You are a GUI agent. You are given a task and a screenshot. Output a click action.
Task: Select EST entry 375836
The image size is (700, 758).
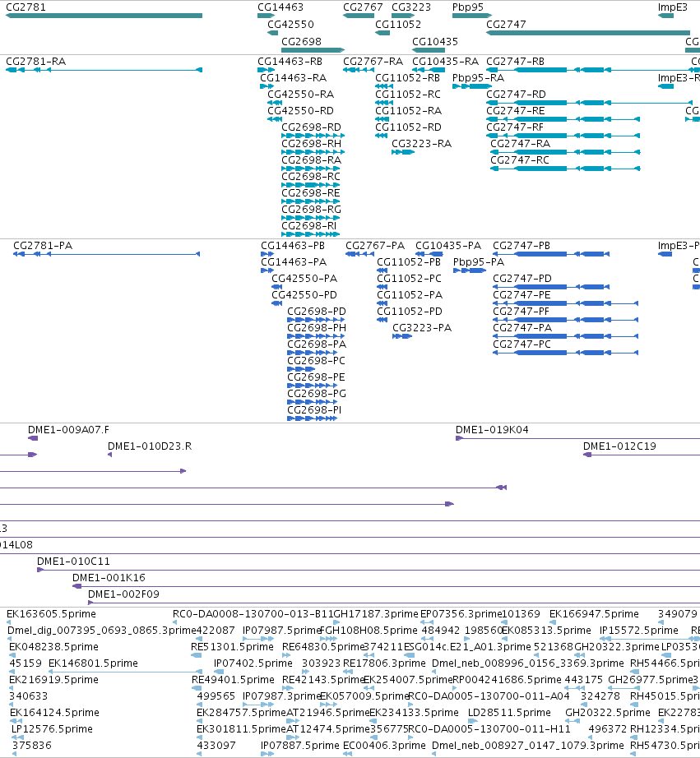32,746
